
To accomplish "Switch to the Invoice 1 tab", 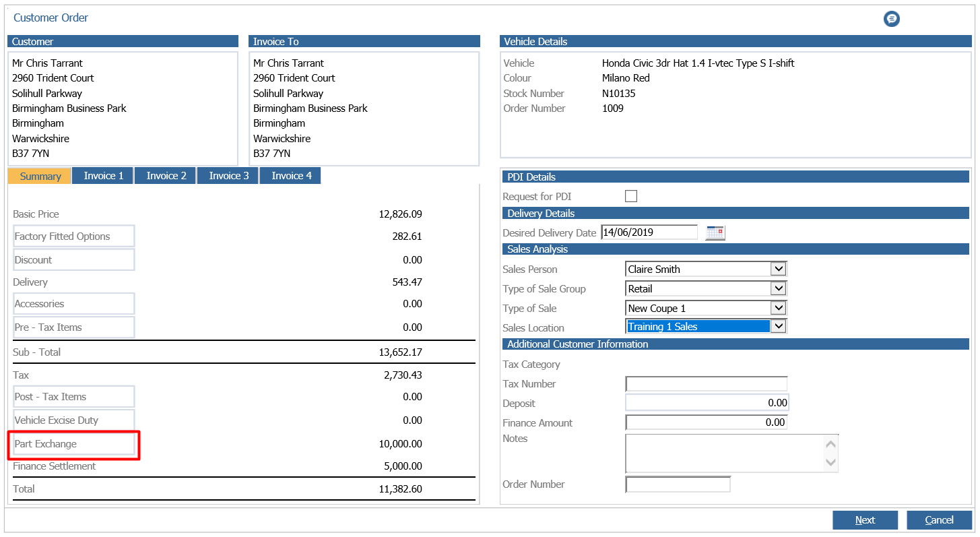I will 103,176.
